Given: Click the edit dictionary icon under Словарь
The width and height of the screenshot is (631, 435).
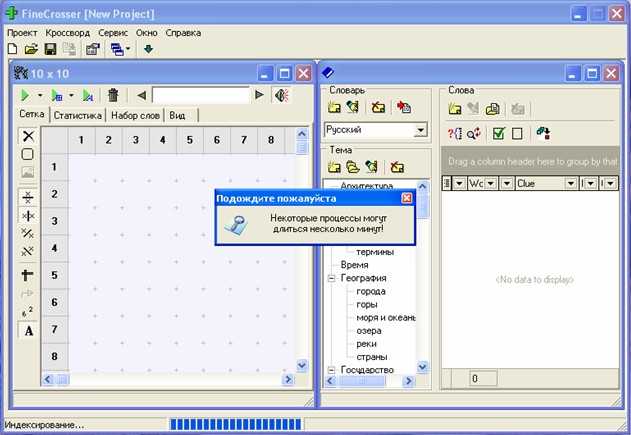Looking at the screenshot, I should [x=353, y=107].
